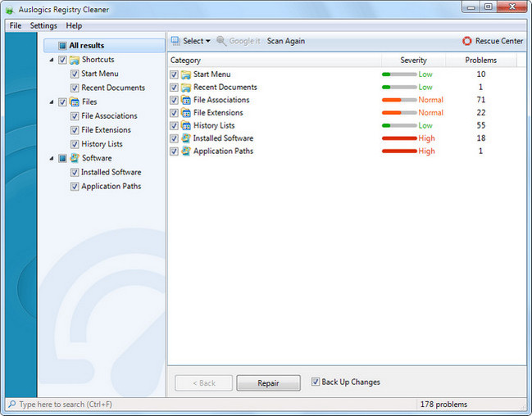Uncheck History Lists in the sidebar tree
Screen dimensions: 532x416
point(75,144)
